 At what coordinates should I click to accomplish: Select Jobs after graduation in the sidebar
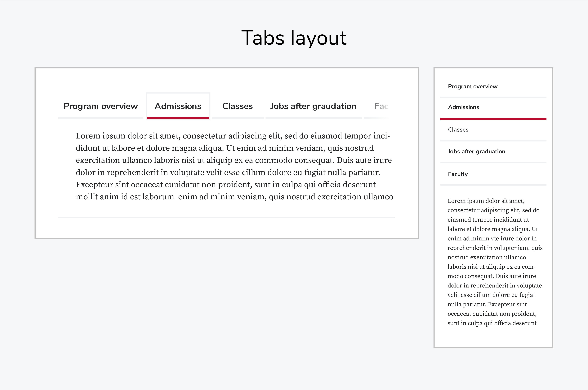point(476,151)
